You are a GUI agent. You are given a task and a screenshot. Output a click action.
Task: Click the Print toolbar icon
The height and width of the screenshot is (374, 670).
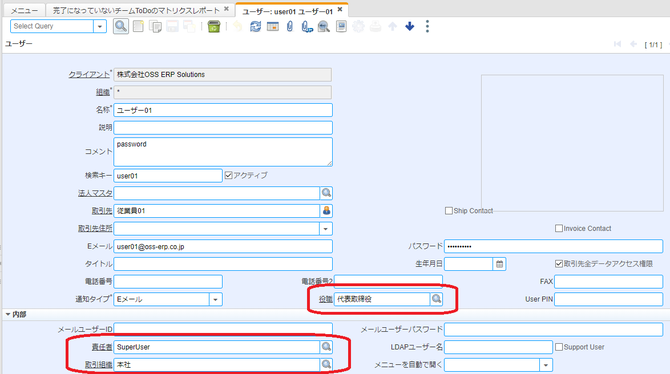point(375,27)
